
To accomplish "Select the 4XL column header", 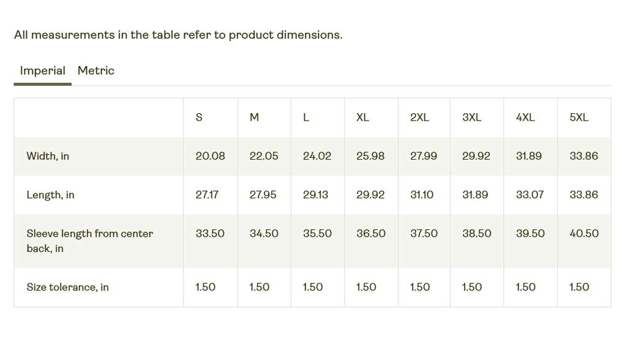I will [x=525, y=117].
